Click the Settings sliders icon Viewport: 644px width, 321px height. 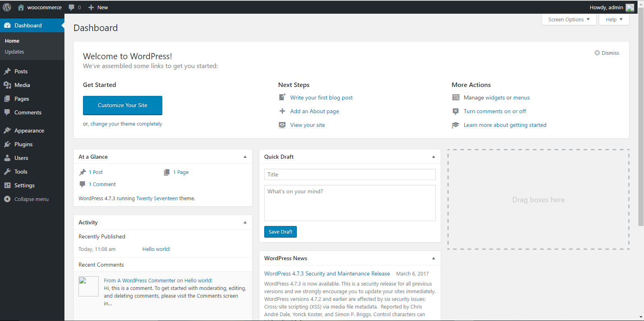[x=7, y=185]
